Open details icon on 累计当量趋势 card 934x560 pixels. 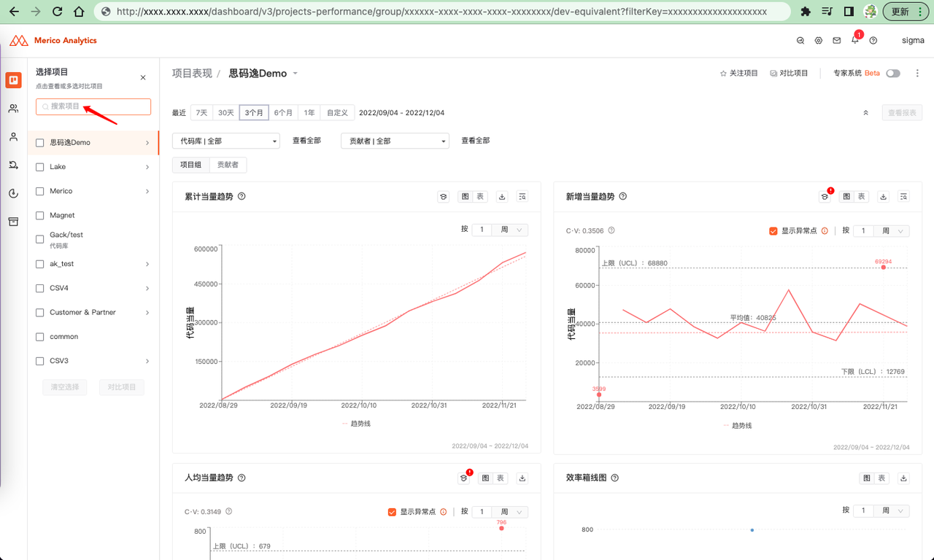[x=522, y=196]
